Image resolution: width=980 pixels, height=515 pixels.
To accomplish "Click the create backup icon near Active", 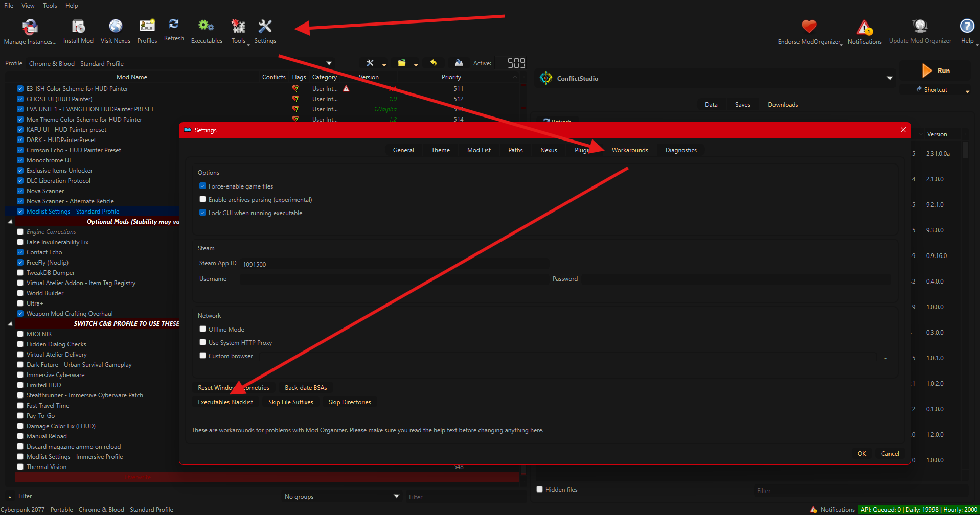I will [459, 63].
